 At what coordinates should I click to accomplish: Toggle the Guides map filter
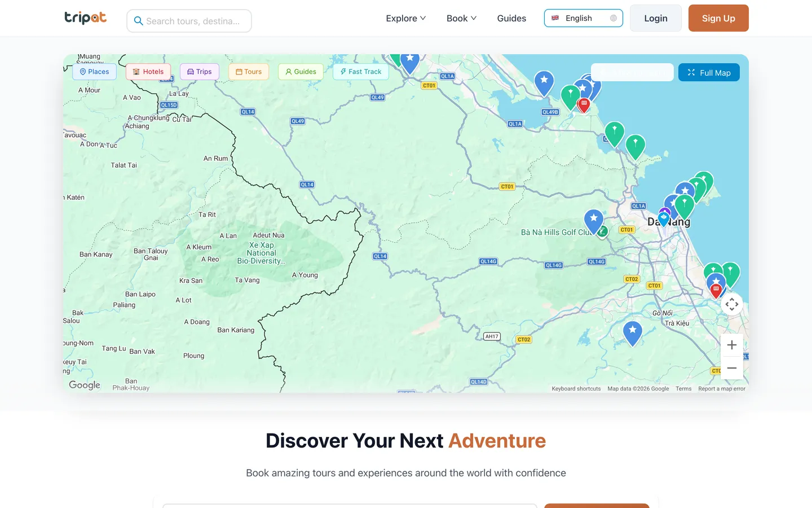pyautogui.click(x=301, y=72)
